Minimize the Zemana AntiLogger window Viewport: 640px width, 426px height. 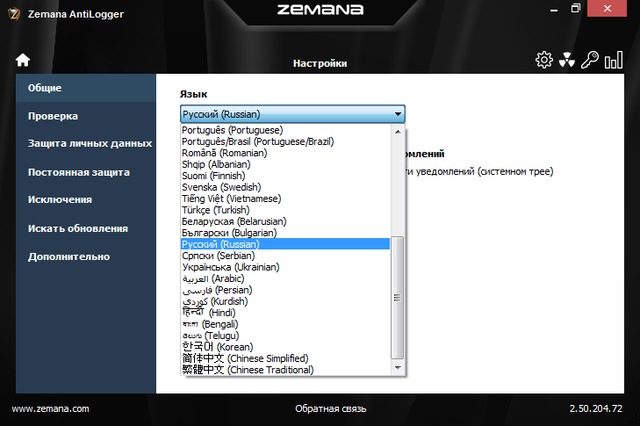[x=554, y=9]
